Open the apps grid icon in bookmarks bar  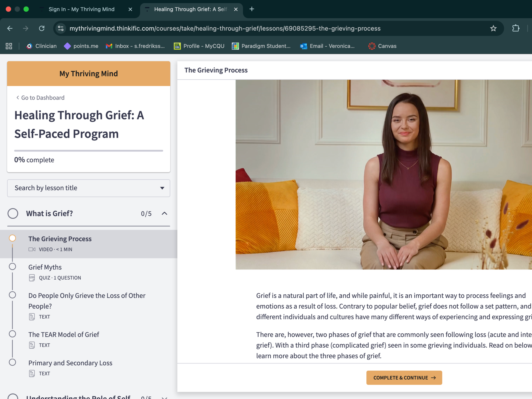(x=9, y=46)
